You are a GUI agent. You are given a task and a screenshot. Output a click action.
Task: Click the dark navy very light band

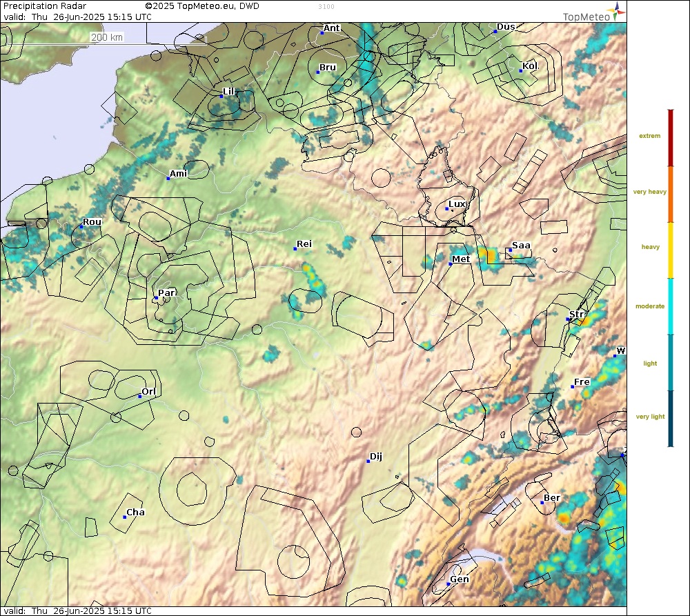[x=671, y=419]
